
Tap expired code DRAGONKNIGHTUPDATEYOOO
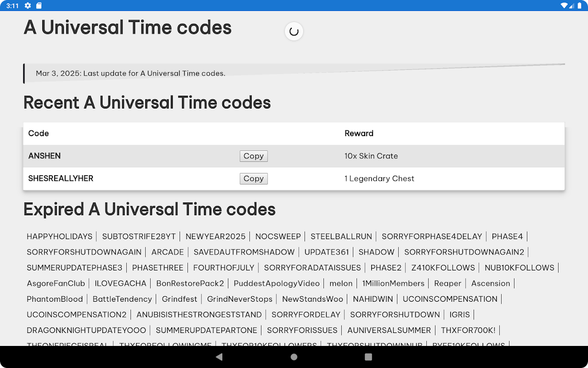tap(86, 330)
